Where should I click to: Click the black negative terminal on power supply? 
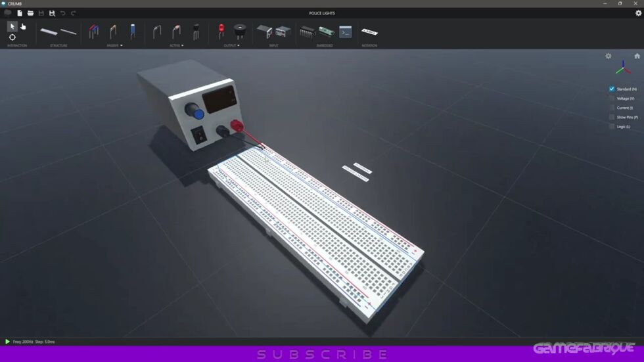click(x=223, y=131)
